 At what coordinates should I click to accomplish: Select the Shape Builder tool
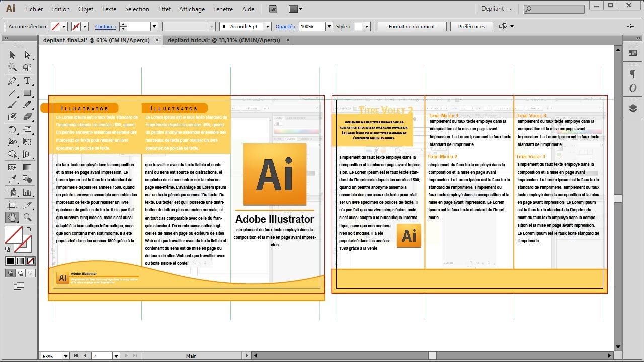point(12,155)
